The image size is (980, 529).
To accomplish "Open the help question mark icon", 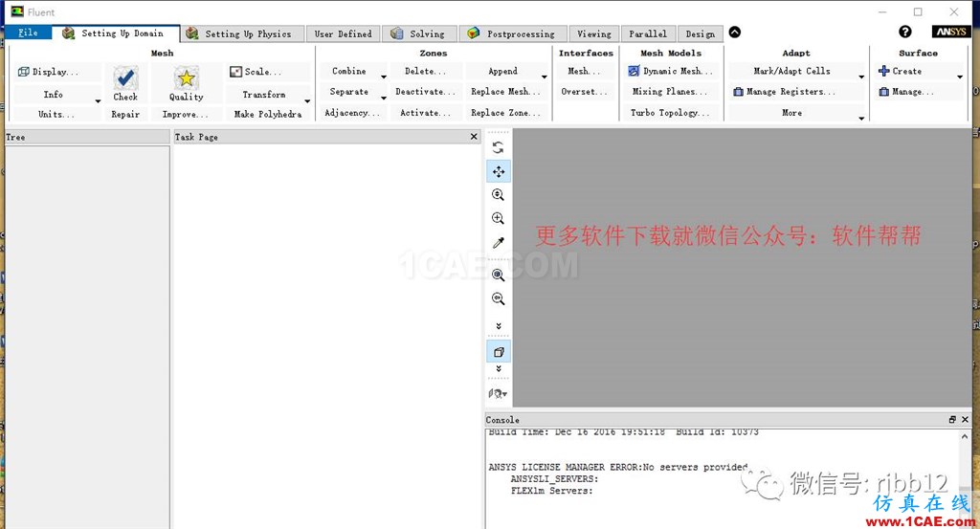I will [x=905, y=32].
